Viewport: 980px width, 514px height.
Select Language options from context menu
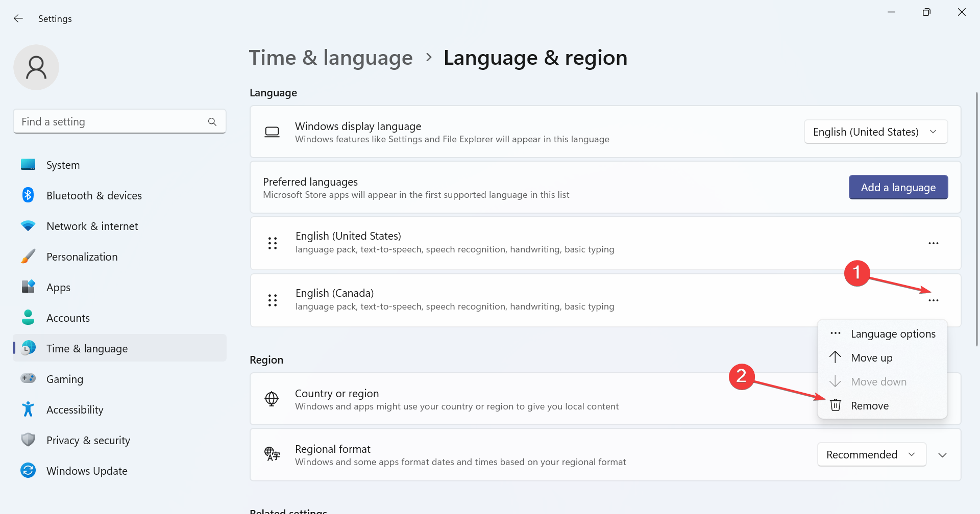[883, 334]
